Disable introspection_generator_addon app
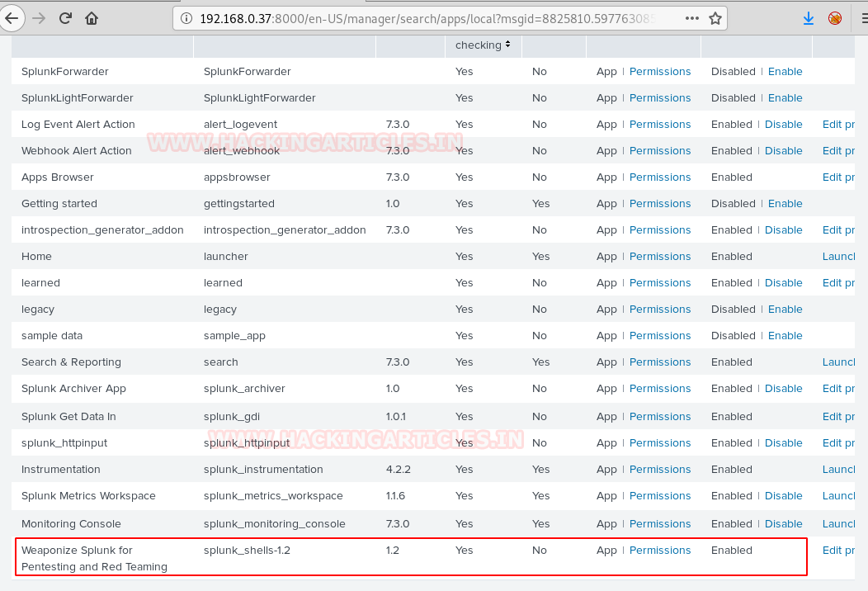 pos(783,229)
